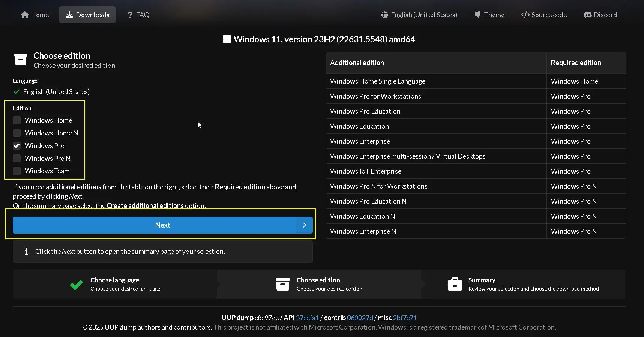The image size is (644, 337).
Task: Open the contrib commit link 060027d
Action: pyautogui.click(x=360, y=318)
